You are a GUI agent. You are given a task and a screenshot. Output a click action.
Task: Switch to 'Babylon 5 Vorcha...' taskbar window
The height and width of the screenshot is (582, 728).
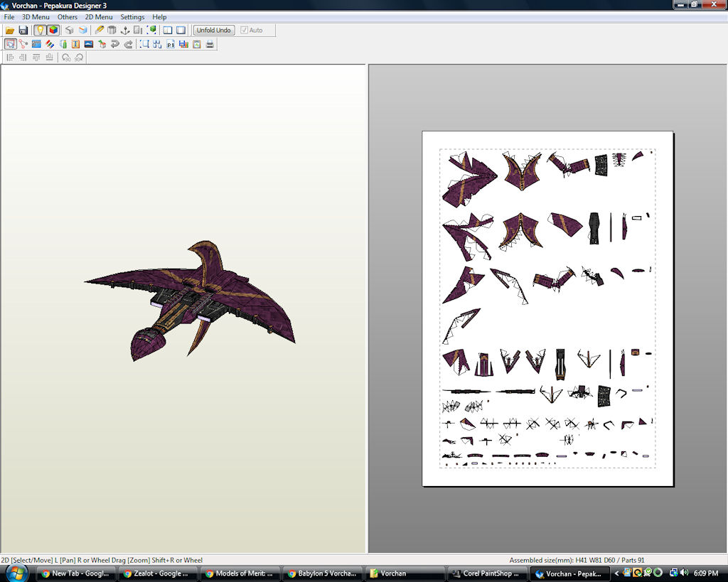coord(322,573)
